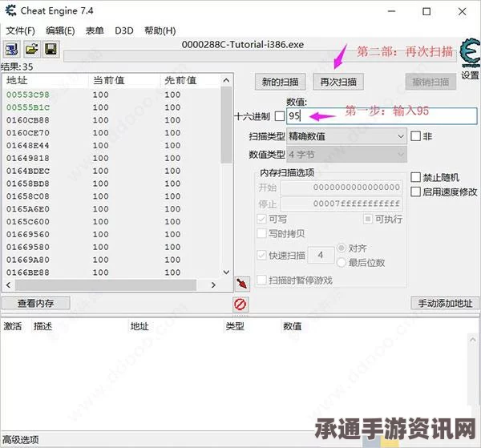This screenshot has width=481, height=448.
Task: Select result address 01669560
Action: (x=28, y=234)
